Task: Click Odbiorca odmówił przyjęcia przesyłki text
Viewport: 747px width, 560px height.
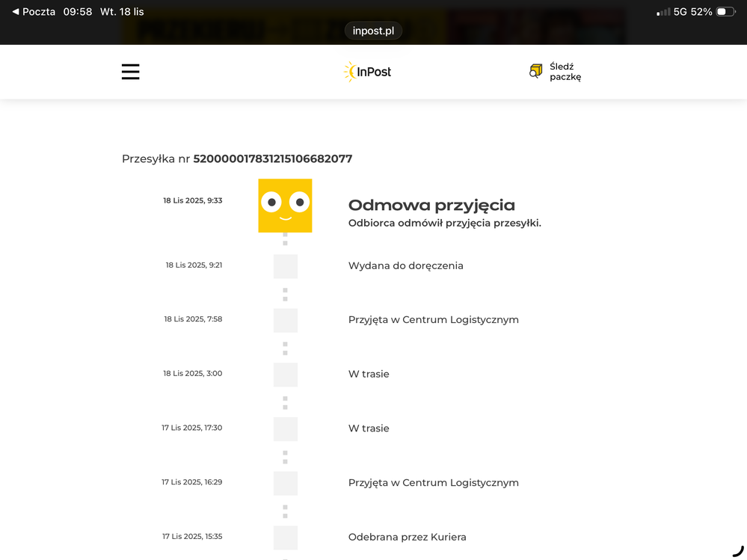Action: 444,224
